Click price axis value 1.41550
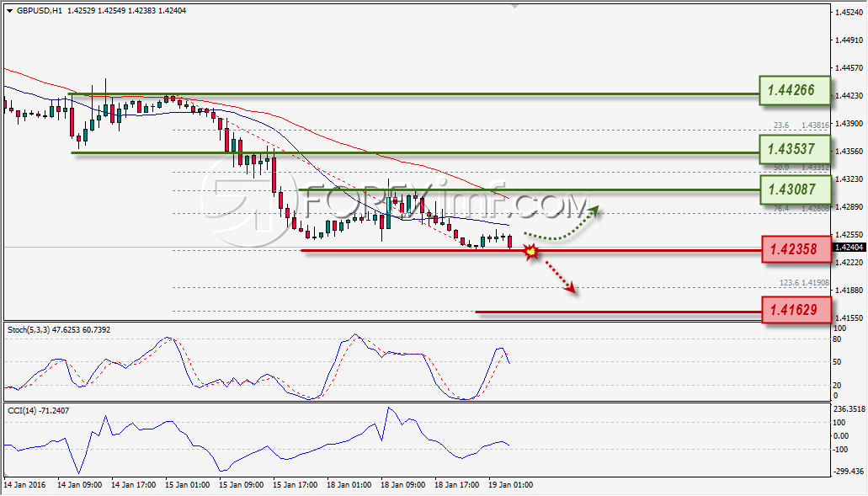 [849, 318]
